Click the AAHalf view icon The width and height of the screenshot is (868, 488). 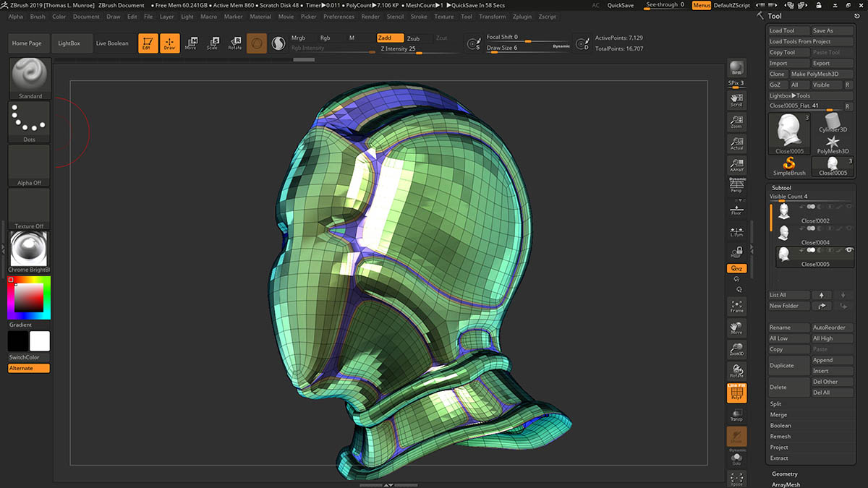pyautogui.click(x=736, y=165)
